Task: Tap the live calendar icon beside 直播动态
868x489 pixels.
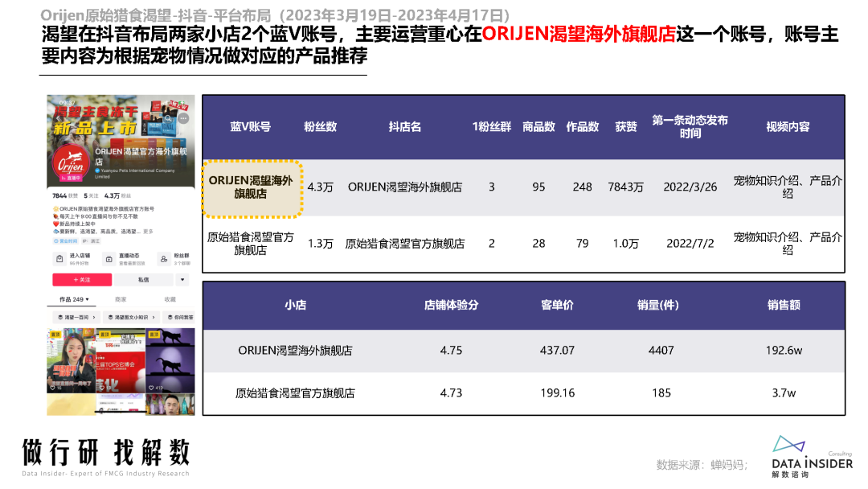Action: coord(109,259)
